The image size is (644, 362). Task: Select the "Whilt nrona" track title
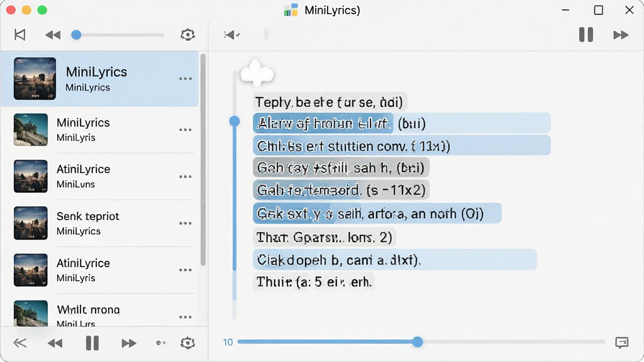[x=88, y=309]
